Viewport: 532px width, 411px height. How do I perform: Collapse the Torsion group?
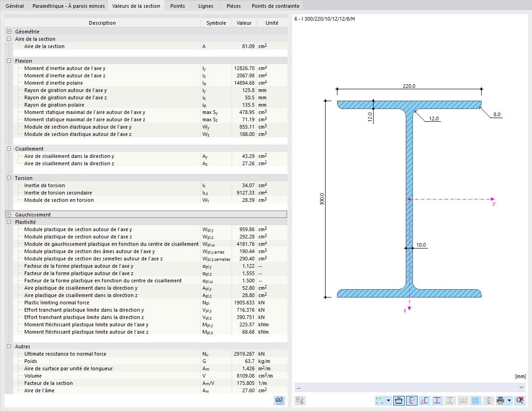point(9,178)
